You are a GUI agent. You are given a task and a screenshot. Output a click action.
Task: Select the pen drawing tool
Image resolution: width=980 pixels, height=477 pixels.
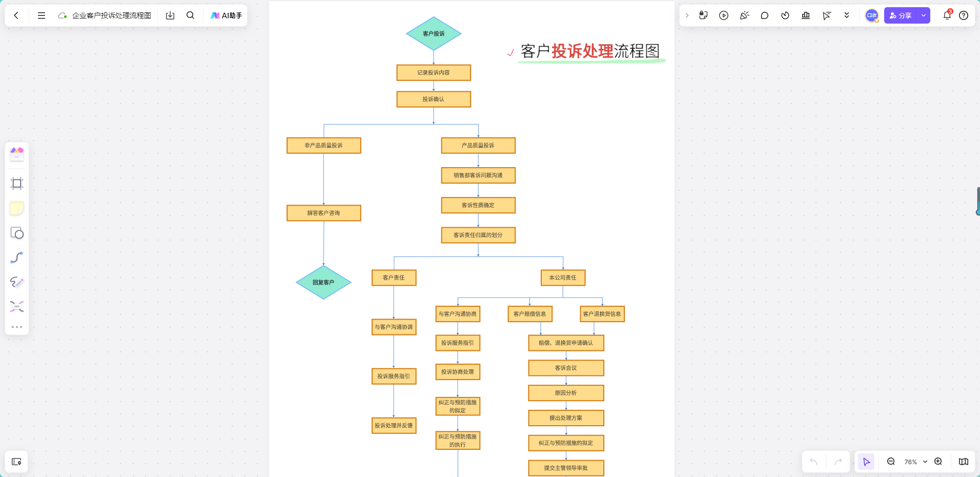[17, 282]
